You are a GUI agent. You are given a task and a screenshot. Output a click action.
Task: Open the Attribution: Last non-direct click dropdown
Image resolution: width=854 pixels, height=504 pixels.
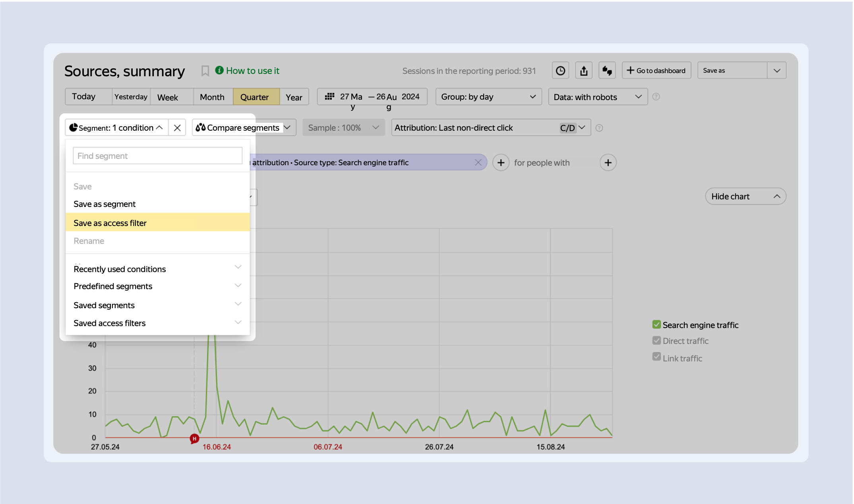tap(491, 128)
